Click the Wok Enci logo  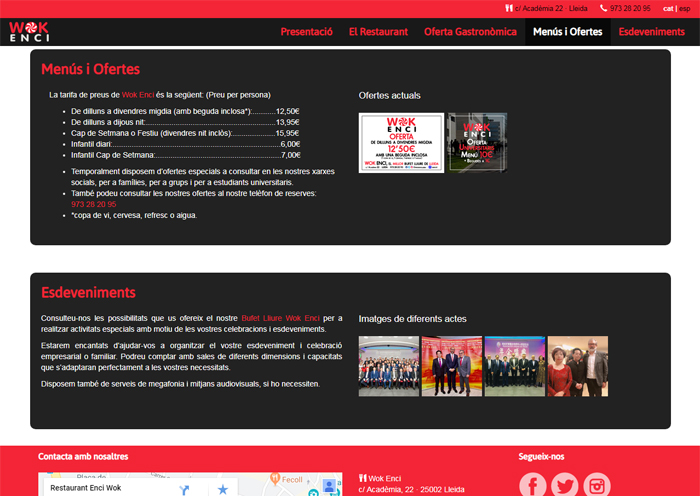click(29, 31)
